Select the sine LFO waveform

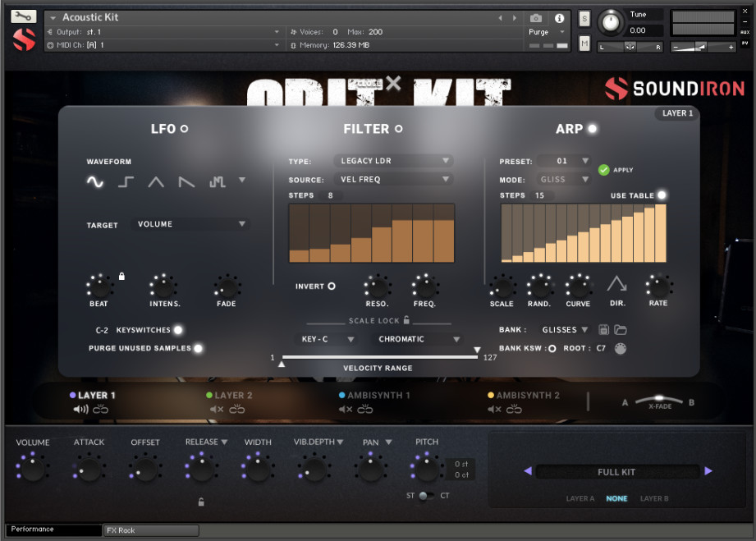pyautogui.click(x=95, y=181)
